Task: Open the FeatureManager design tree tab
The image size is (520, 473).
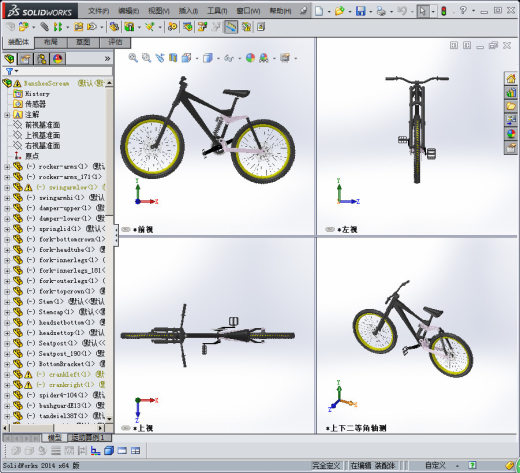Action: [9, 59]
